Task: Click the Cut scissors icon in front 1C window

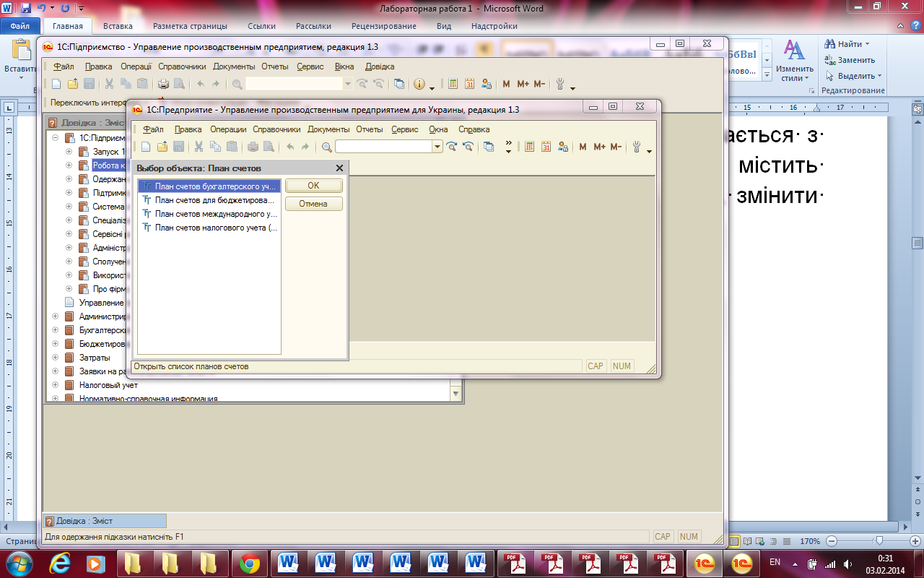Action: (x=199, y=147)
